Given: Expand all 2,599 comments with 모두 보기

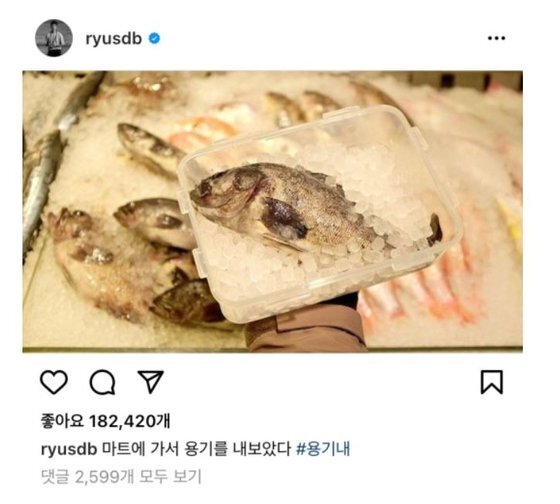Looking at the screenshot, I should coord(121,476).
